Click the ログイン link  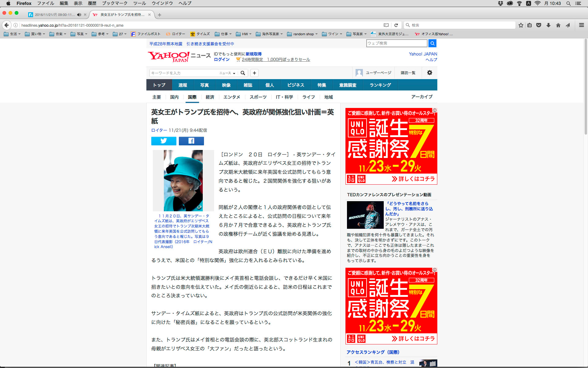point(221,59)
